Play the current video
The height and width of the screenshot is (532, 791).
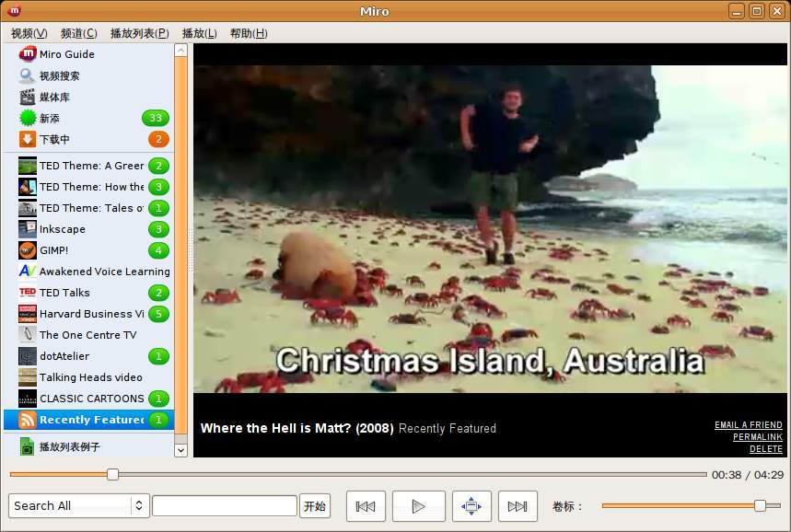tap(419, 506)
